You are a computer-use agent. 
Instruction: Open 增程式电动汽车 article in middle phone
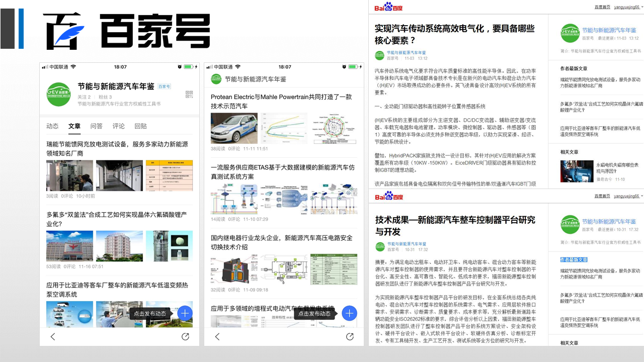click(x=273, y=308)
